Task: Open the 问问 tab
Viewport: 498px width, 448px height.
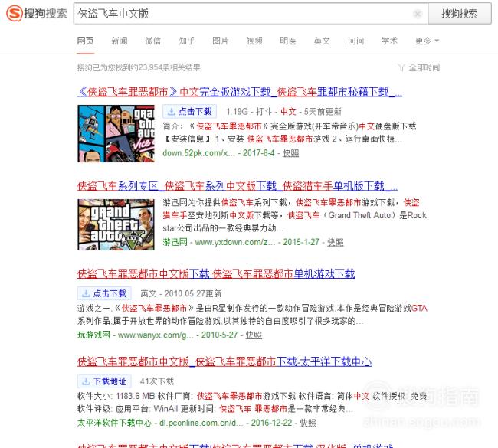Action: (355, 41)
